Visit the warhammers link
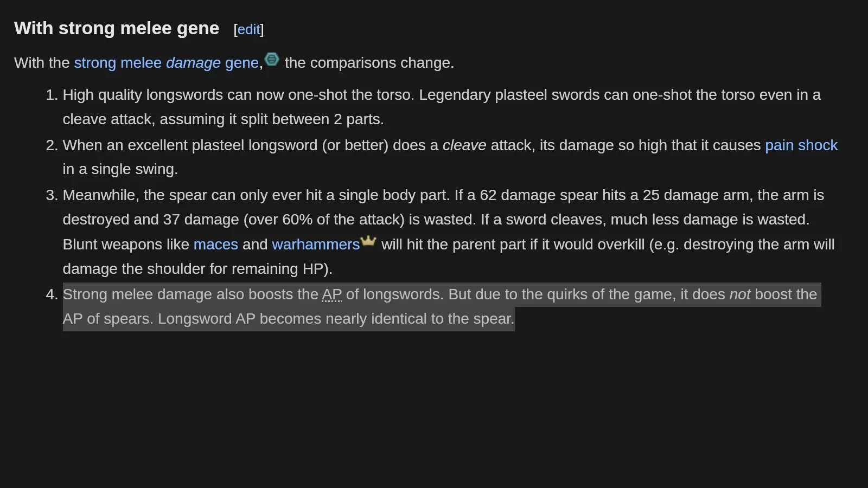868x488 pixels. (x=316, y=245)
